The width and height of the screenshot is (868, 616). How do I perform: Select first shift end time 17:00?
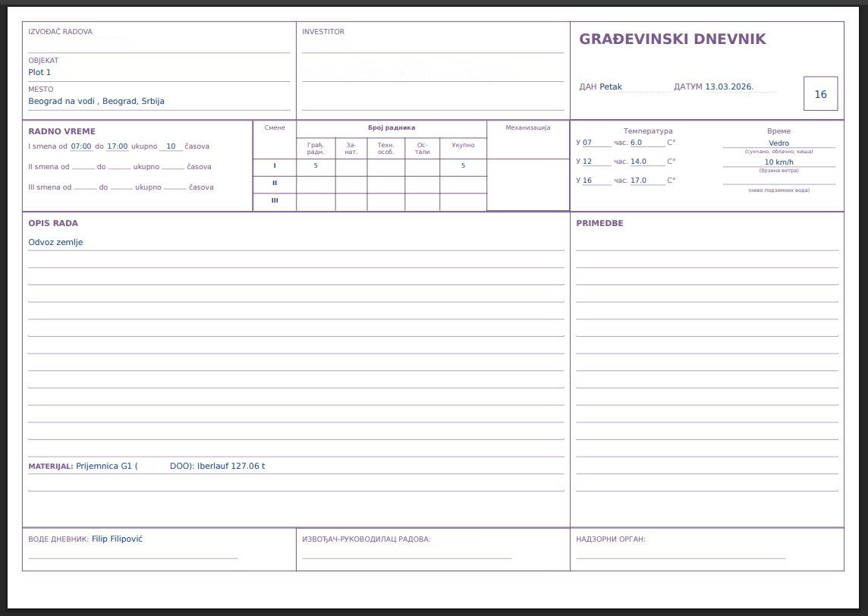[118, 146]
